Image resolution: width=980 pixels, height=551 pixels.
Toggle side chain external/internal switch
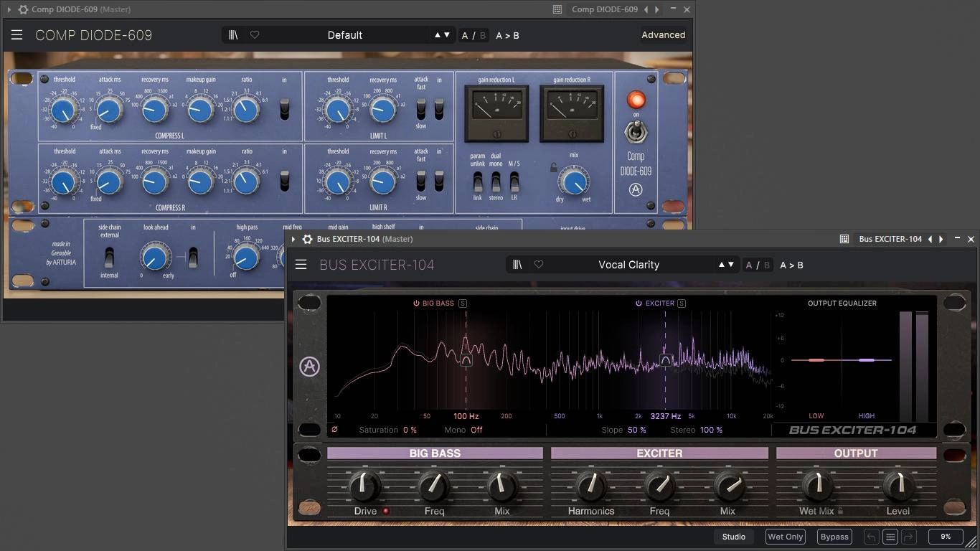coord(110,257)
